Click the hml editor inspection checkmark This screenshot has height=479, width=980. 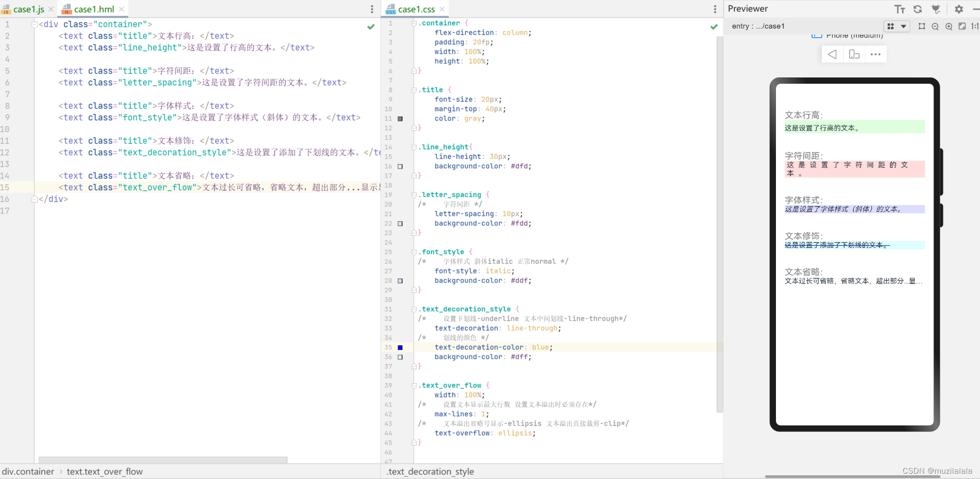[371, 26]
